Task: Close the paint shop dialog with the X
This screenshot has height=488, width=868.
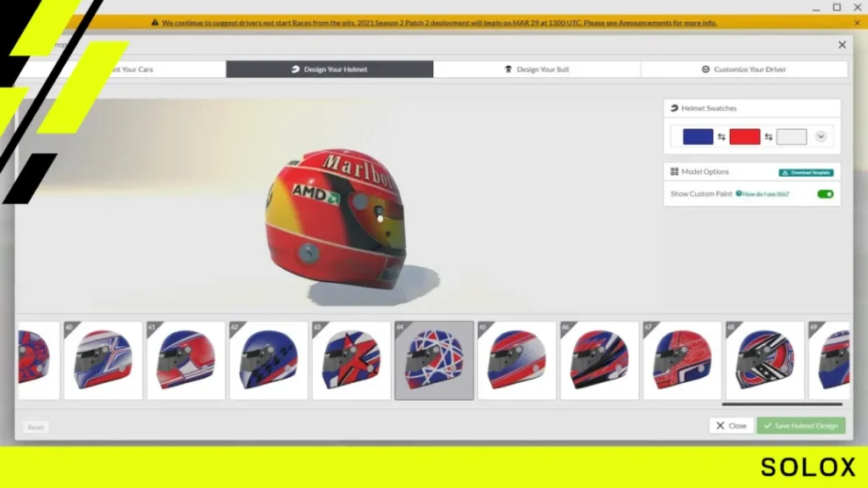Action: tap(842, 45)
